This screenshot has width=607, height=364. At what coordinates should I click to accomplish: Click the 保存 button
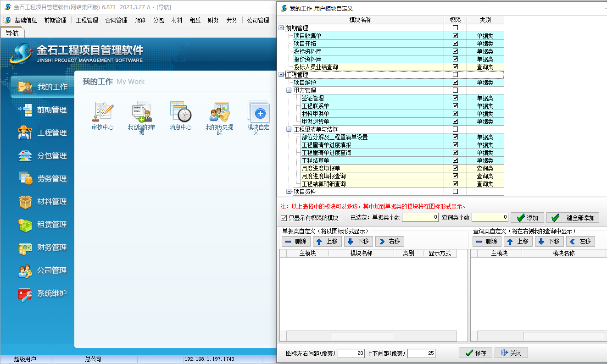pos(475,353)
